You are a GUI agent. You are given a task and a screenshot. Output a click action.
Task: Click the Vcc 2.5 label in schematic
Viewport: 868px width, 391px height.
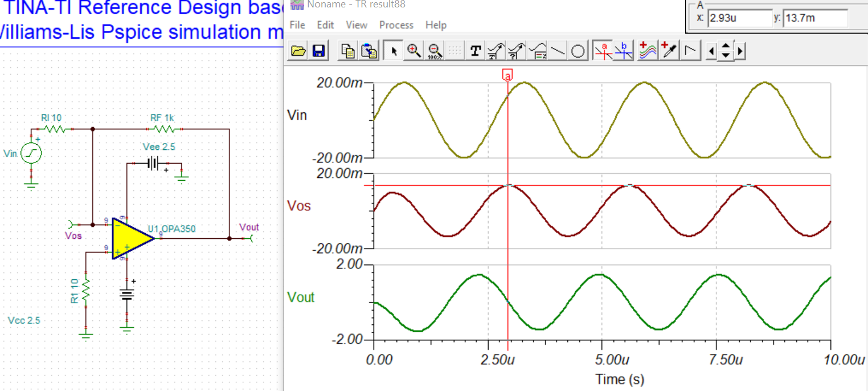click(24, 320)
